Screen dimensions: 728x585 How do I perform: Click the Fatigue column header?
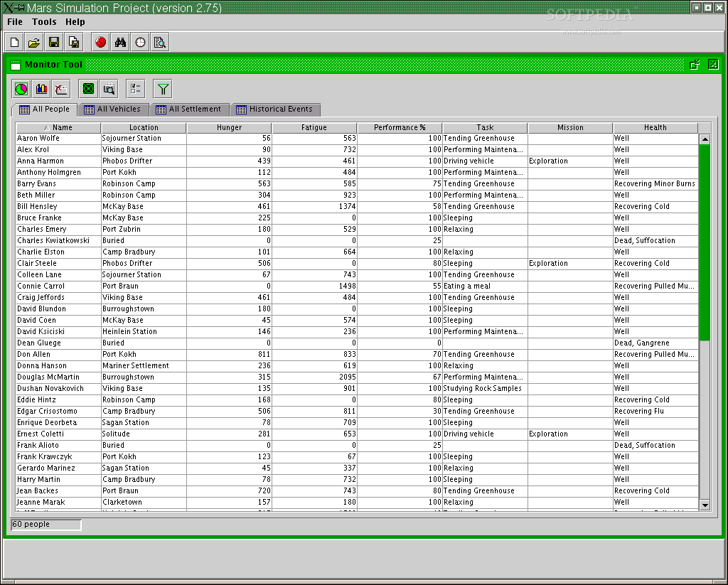tap(314, 128)
